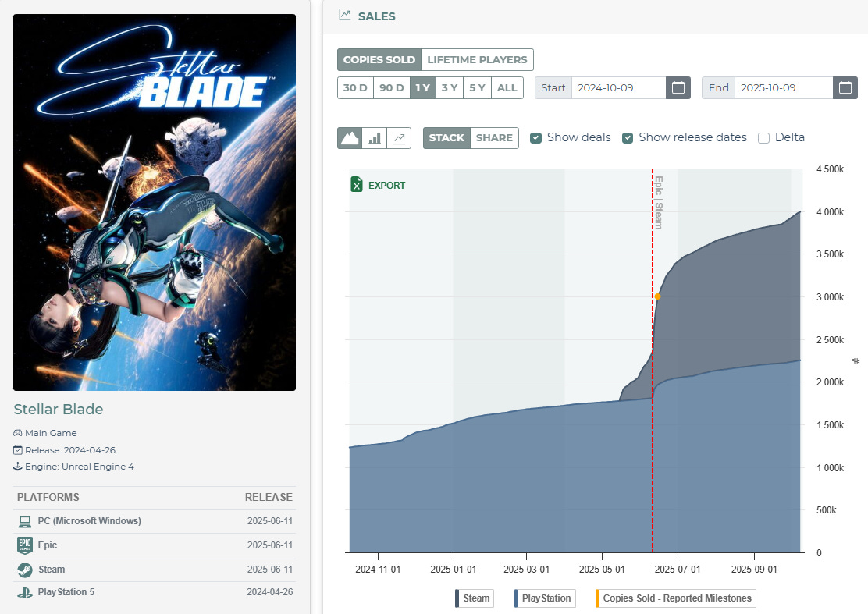Toggle the PlayStation legend entry
This screenshot has height=614, width=868.
click(545, 598)
